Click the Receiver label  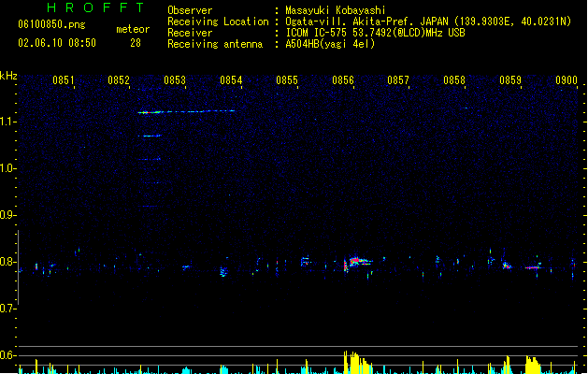coord(190,33)
